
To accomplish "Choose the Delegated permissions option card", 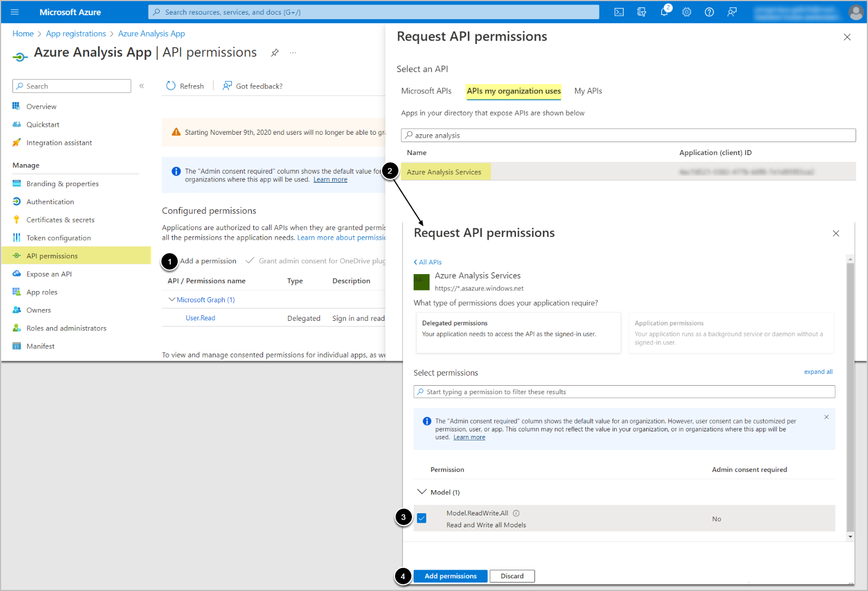I will 518,333.
